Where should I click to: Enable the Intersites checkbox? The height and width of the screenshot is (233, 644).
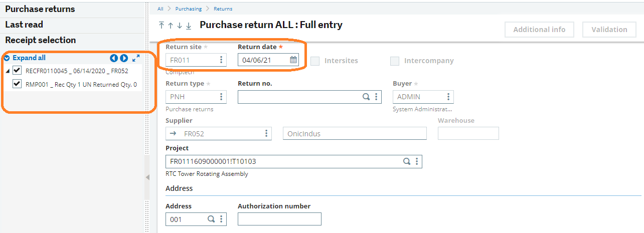[315, 61]
